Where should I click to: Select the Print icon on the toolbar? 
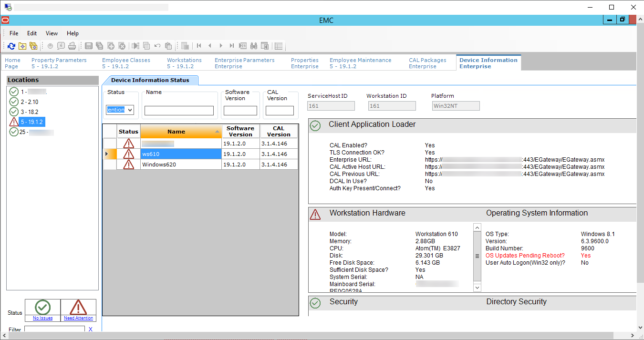(72, 46)
